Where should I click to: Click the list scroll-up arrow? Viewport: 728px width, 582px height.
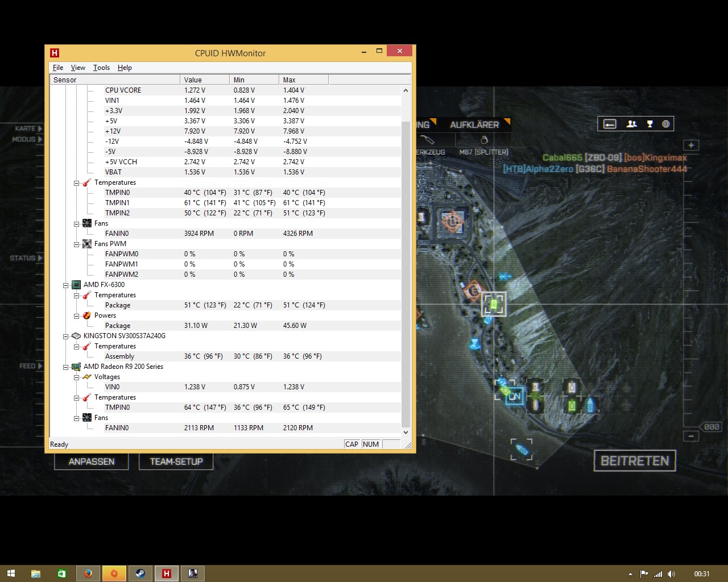click(406, 90)
